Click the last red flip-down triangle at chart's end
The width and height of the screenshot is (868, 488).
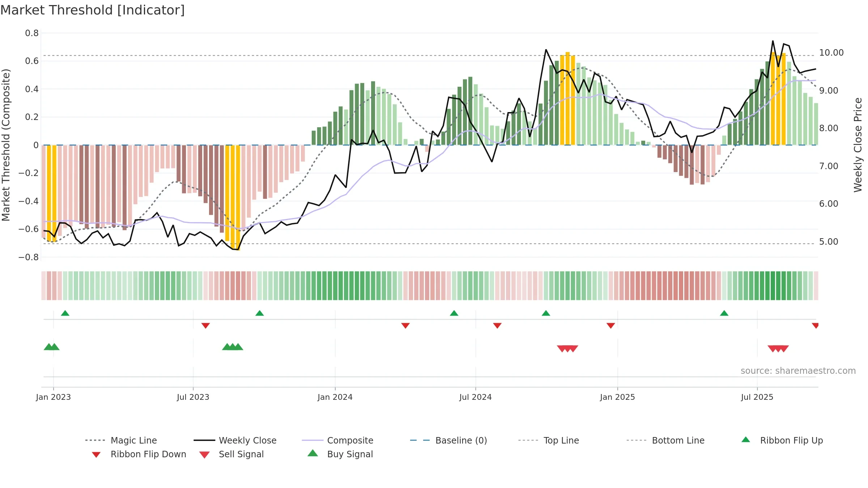tap(816, 326)
